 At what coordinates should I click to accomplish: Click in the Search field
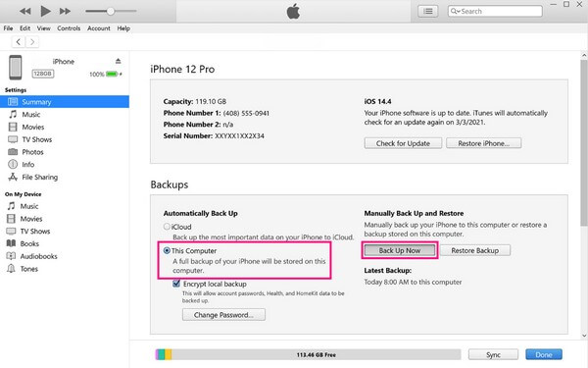point(495,11)
